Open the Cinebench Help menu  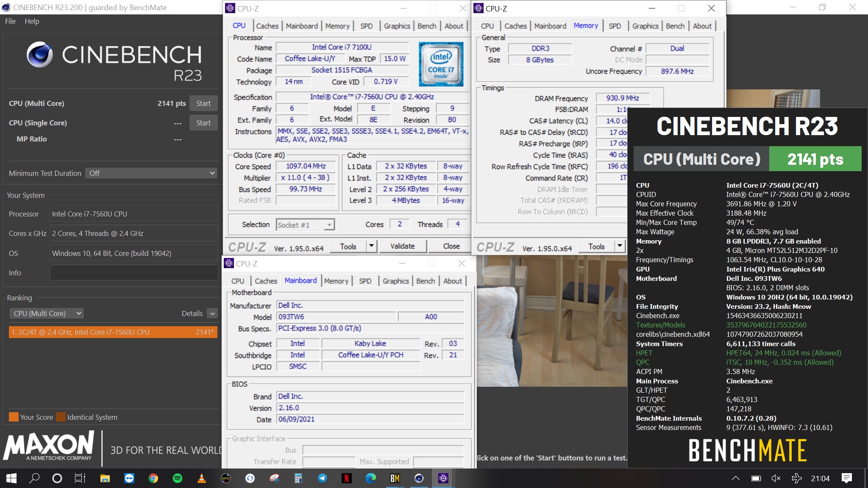point(32,21)
